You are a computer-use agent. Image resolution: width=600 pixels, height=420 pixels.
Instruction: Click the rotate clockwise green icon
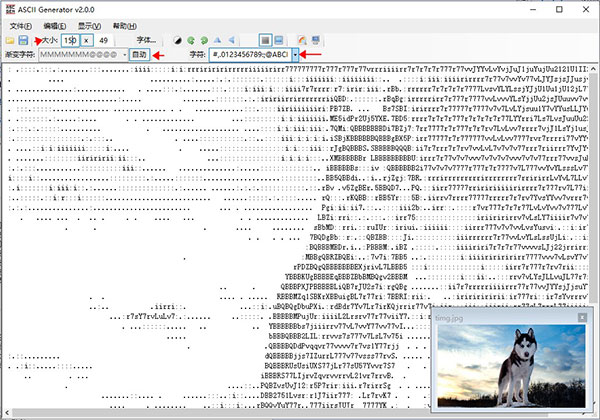[204, 40]
